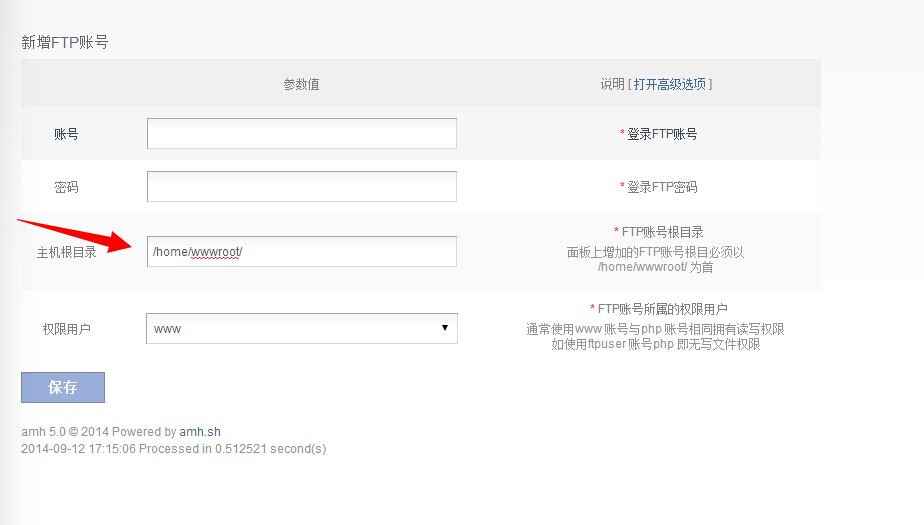
Task: Click the 说明 column header text
Action: pyautogui.click(x=612, y=84)
